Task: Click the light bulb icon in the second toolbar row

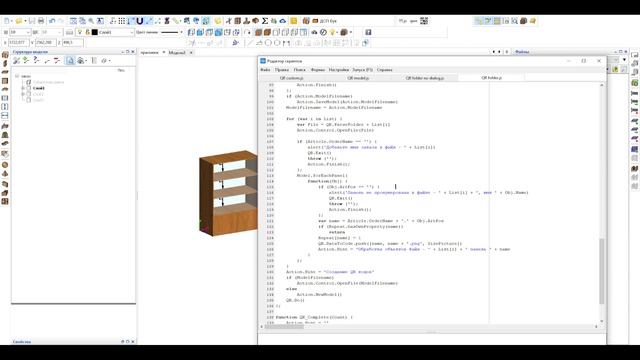Action: (x=333, y=32)
